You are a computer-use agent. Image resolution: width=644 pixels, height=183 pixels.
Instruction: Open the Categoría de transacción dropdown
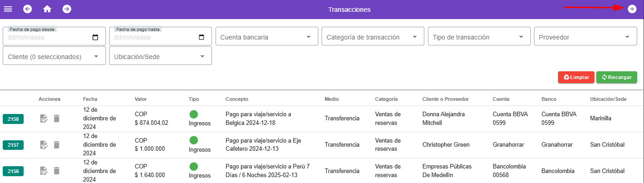click(x=372, y=37)
